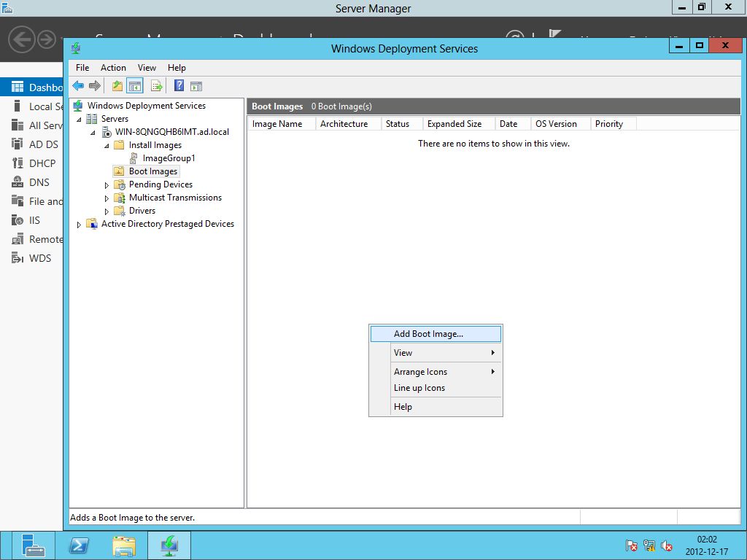Open WDS in Server Manager sidebar
The height and width of the screenshot is (560, 747).
31,258
